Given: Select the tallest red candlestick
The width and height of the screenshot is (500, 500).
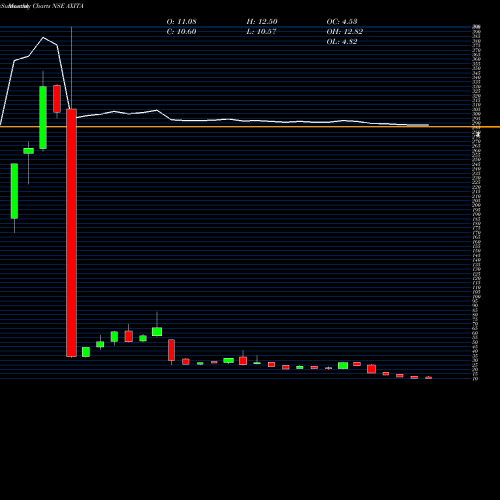Looking at the screenshot, I should (71, 233).
